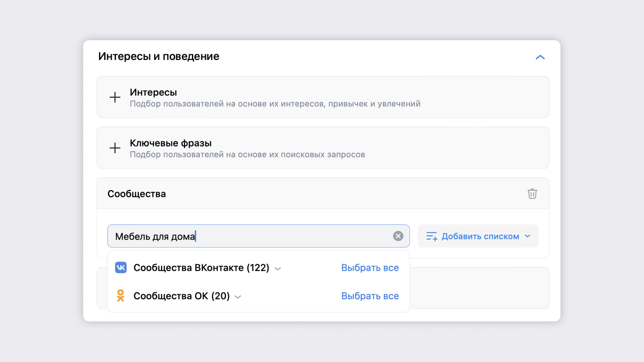The width and height of the screenshot is (644, 362).
Task: Open the Интересы targeting card
Action: [323, 97]
